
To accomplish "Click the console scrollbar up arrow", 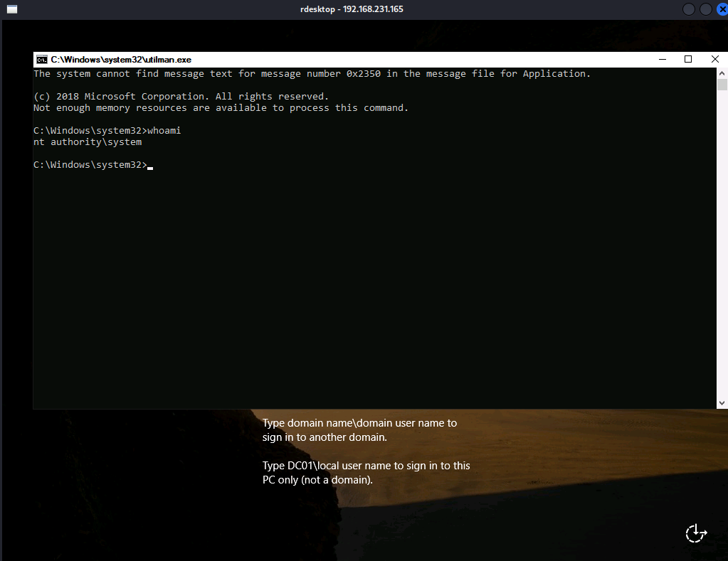I will 722,73.
